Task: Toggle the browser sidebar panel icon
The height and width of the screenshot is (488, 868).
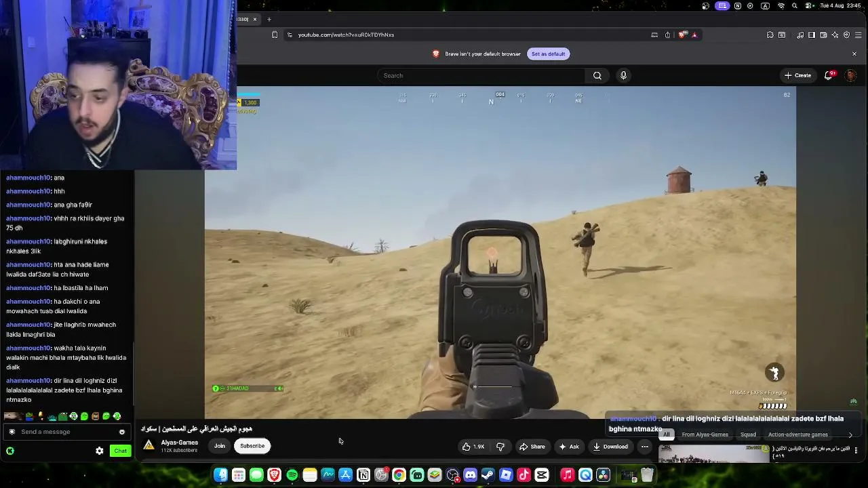Action: point(812,35)
